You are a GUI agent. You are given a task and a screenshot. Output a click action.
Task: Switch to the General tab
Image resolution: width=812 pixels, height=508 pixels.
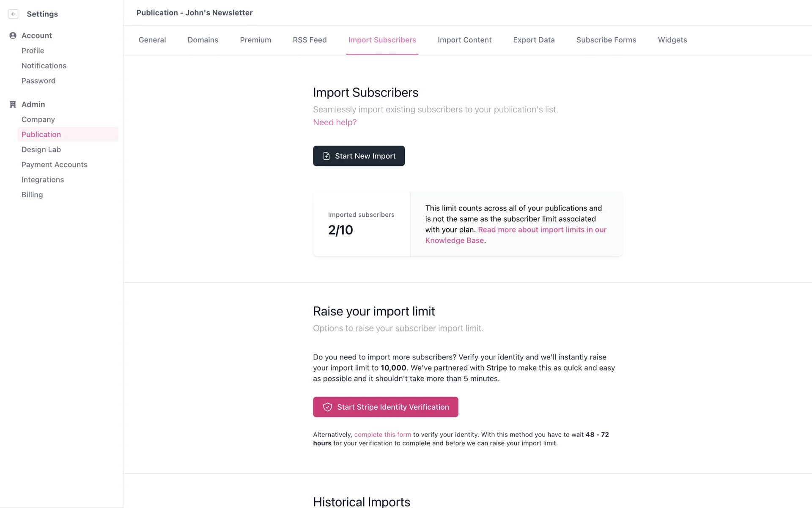(x=152, y=40)
